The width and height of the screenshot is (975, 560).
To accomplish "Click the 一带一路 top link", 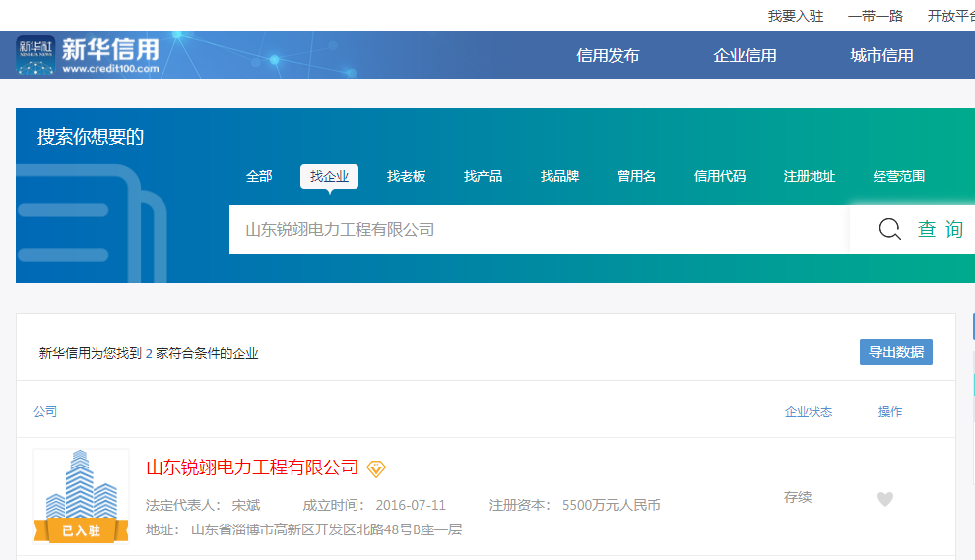I will click(x=876, y=16).
